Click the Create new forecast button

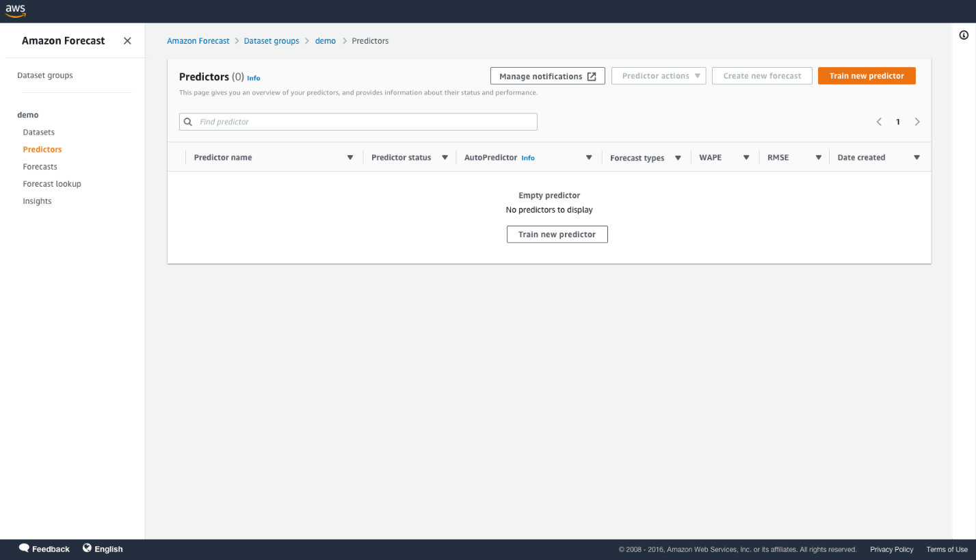[762, 76]
